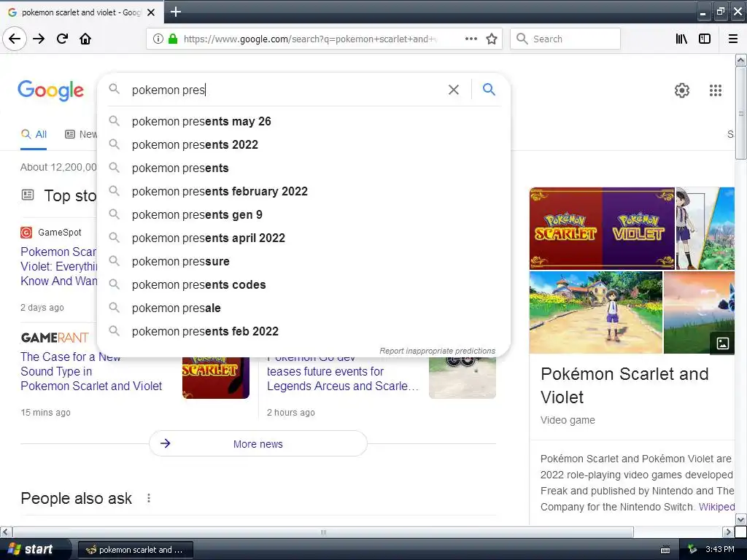747x560 pixels.
Task: Click inside the Google search input field
Action: pos(286,90)
